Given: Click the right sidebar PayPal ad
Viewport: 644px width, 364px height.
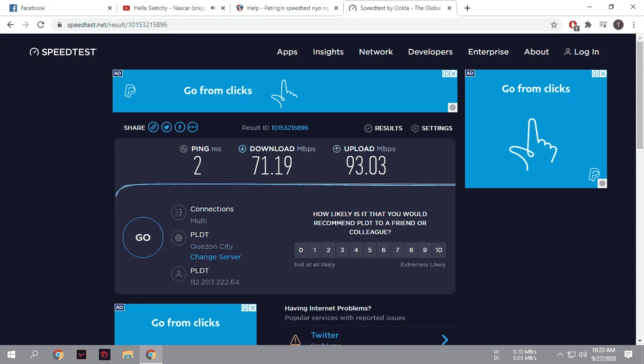Looking at the screenshot, I should coord(536,129).
